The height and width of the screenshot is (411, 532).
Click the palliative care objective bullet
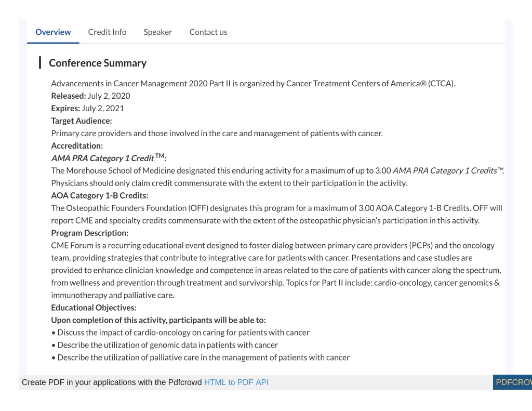[200, 357]
